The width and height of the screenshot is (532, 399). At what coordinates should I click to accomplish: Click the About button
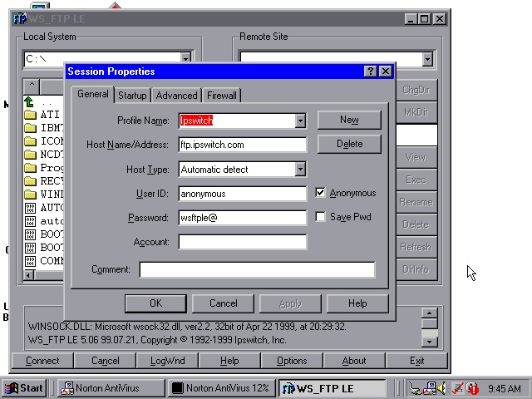click(x=354, y=361)
